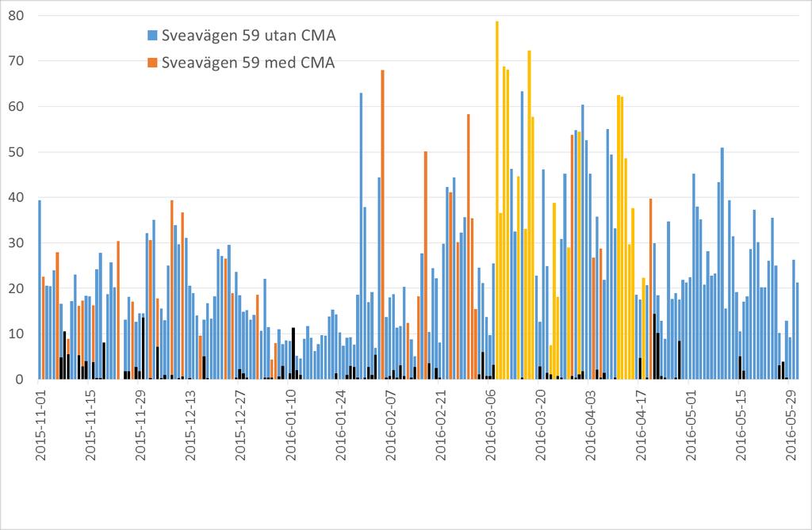The image size is (812, 530).
Task: Click y-axis value 80
Action: 16,16
